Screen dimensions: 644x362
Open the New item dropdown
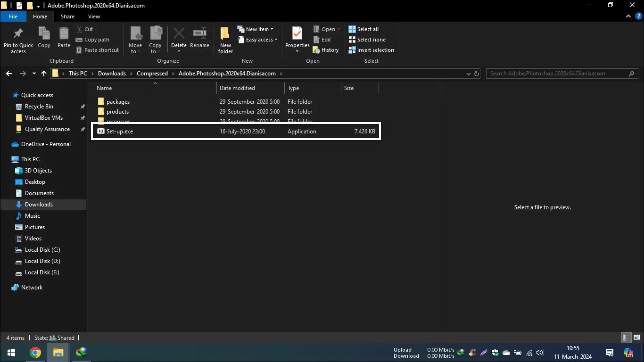256,29
